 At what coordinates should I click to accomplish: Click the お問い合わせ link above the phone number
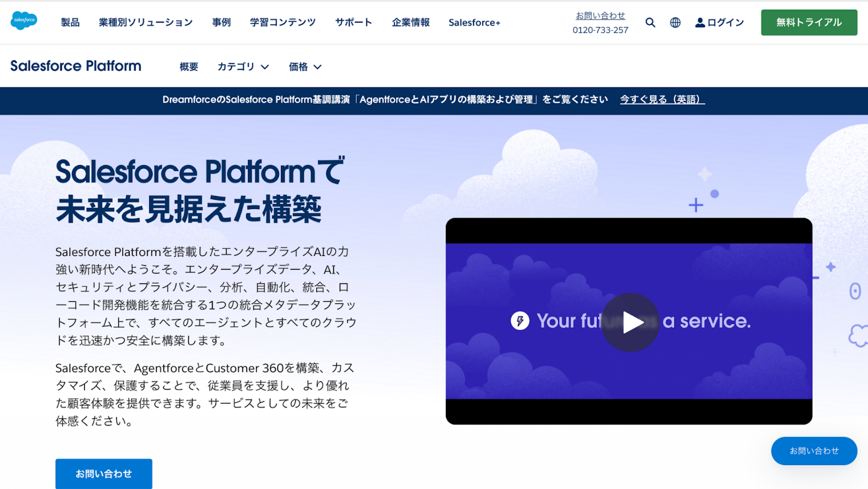pyautogui.click(x=600, y=16)
